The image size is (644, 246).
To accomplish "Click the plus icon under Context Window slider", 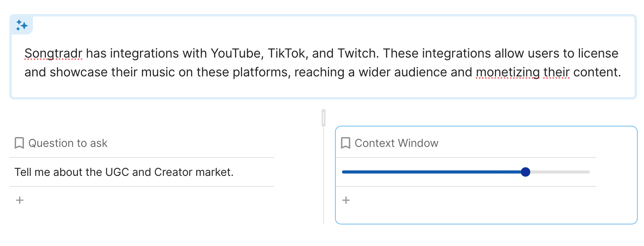I will click(x=346, y=200).
